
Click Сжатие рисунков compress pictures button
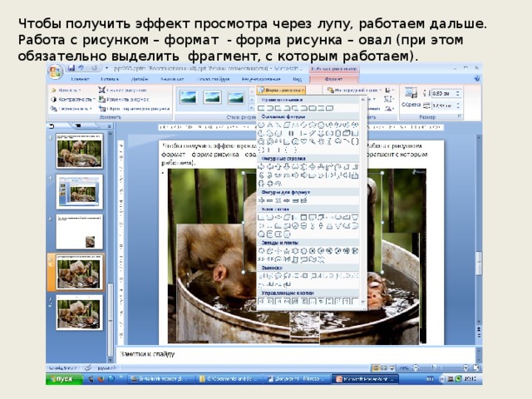[122, 91]
